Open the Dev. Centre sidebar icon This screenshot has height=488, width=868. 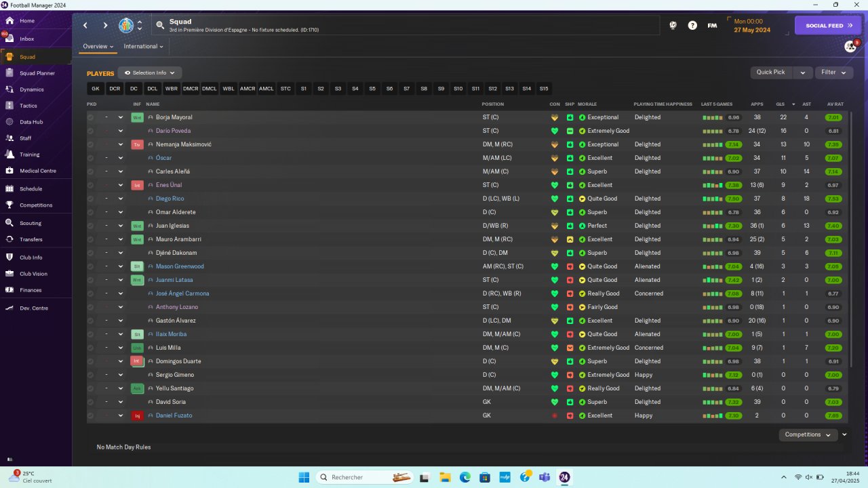(x=9, y=308)
